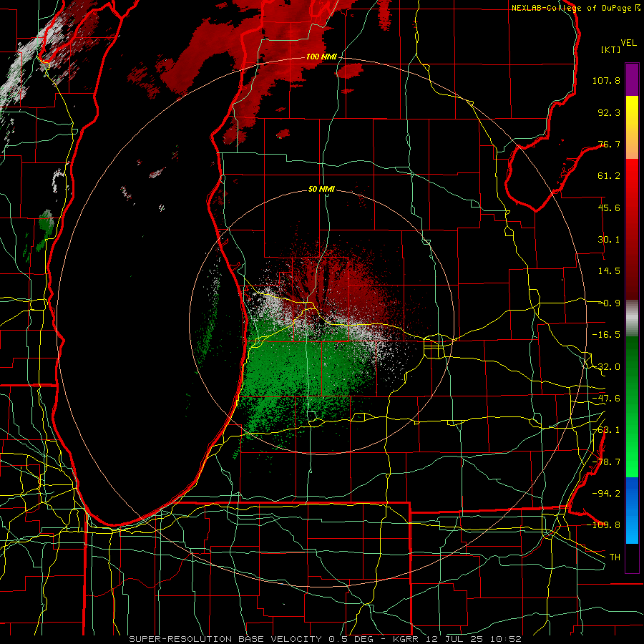Viewport: 644px width, 644px height.
Task: Click the [KT] units label
Action: point(611,49)
